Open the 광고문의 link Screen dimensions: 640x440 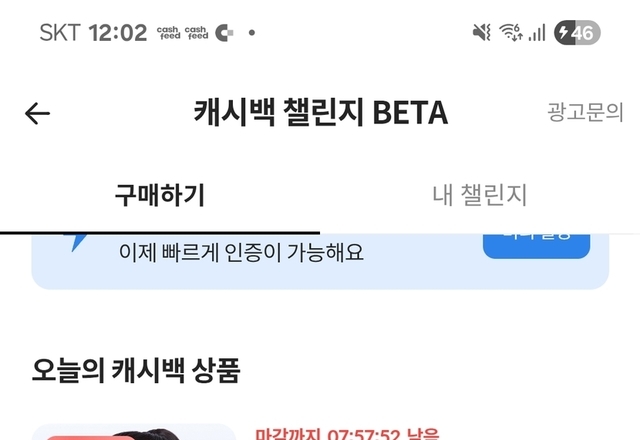click(585, 112)
